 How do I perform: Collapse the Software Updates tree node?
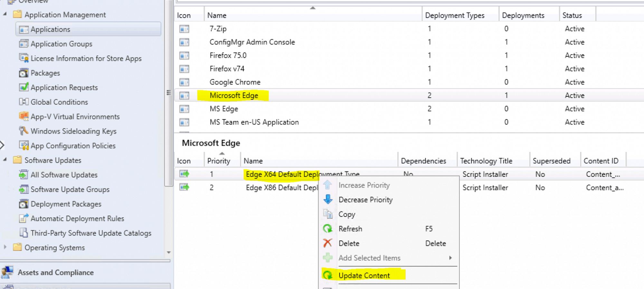[x=5, y=160]
